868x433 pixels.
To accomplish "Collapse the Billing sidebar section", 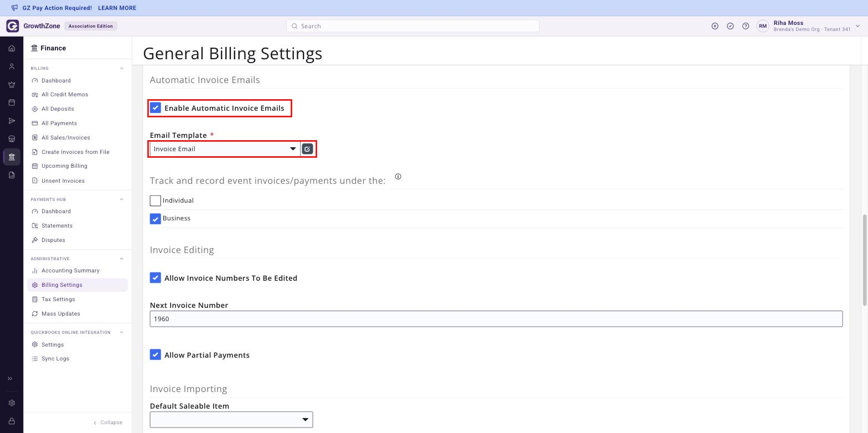I will (122, 69).
